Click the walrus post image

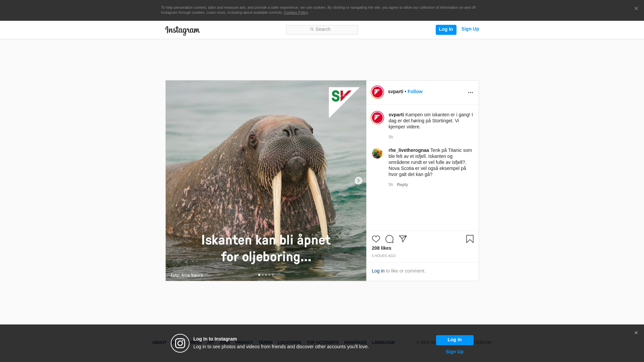[x=266, y=181]
